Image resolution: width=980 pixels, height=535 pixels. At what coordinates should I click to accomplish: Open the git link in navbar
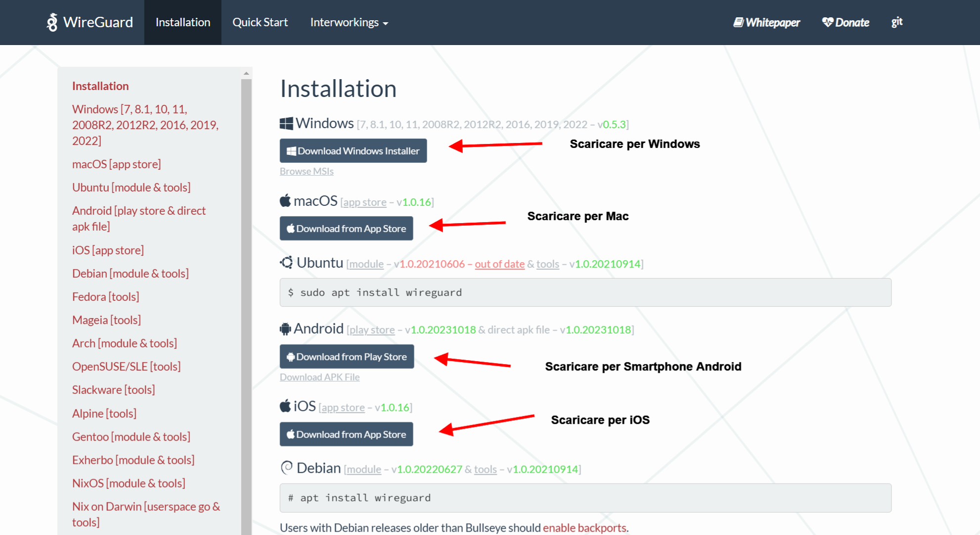tap(897, 22)
